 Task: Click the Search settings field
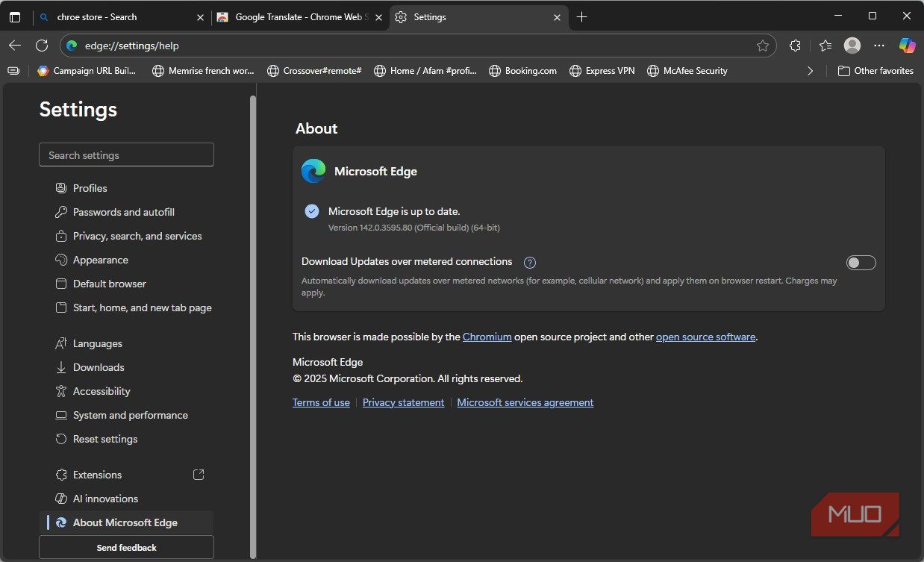point(126,154)
